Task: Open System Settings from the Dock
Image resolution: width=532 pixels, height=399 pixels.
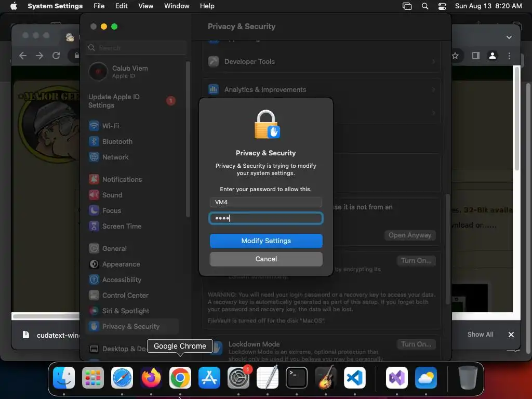Action: pos(238,378)
